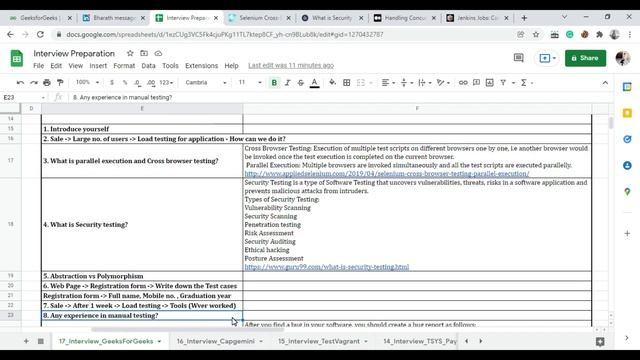Open text wrapping dropdown
Viewport: 640px width, 360px height.
424,83
